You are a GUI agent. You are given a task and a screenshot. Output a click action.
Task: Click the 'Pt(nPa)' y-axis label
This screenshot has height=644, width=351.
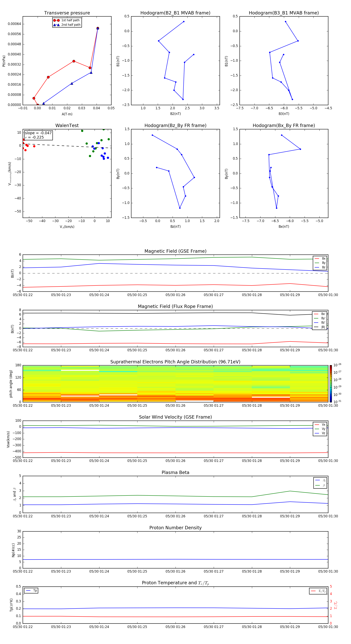[x=4, y=61]
